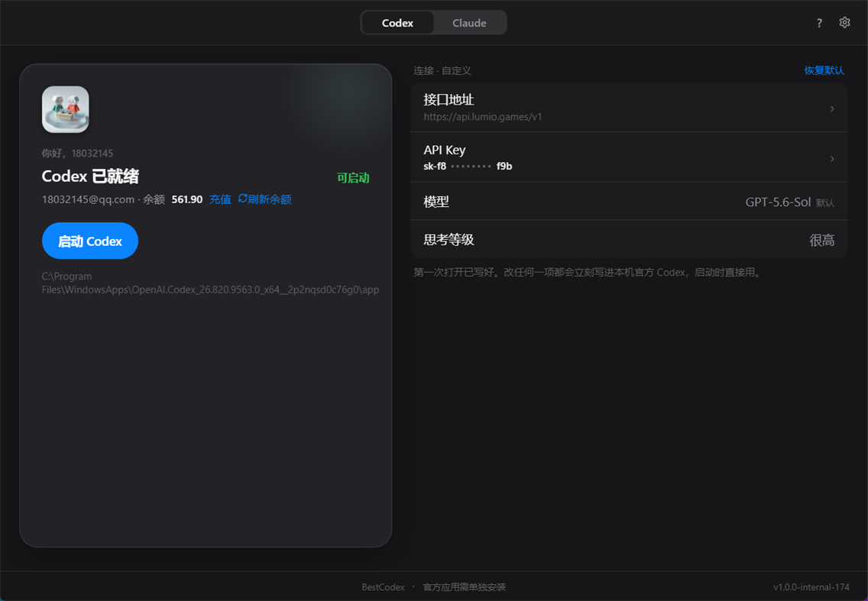Click the greeting 你好，18032145
The width and height of the screenshot is (868, 601).
77,153
